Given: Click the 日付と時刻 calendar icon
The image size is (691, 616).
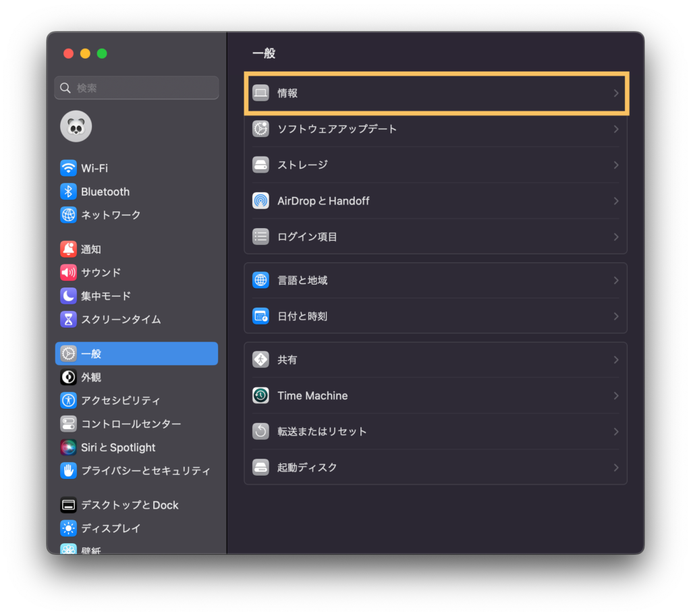Looking at the screenshot, I should 260,316.
